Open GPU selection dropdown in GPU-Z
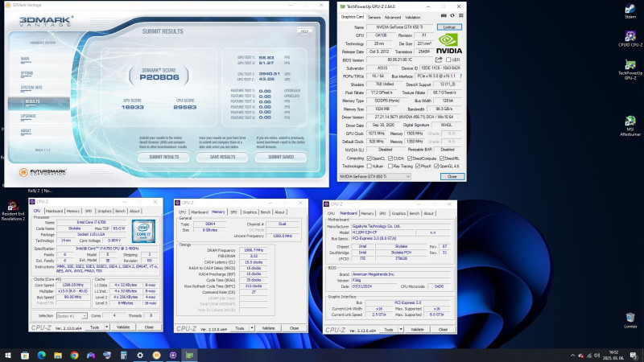The image size is (644, 362). point(374,176)
